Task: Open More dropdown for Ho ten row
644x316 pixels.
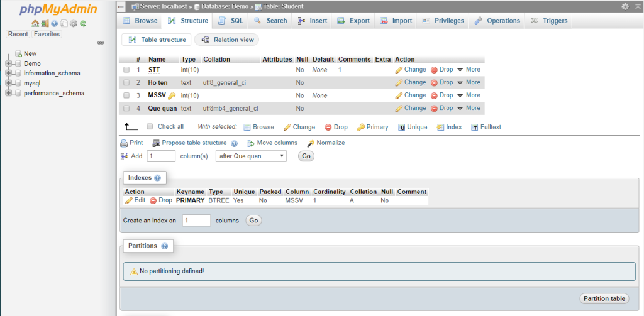Action: point(469,82)
